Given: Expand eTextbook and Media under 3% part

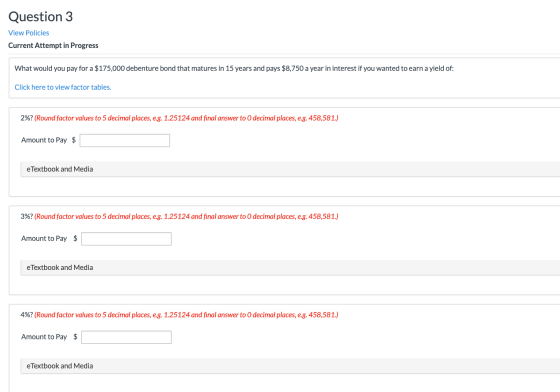Looking at the screenshot, I should point(290,267).
